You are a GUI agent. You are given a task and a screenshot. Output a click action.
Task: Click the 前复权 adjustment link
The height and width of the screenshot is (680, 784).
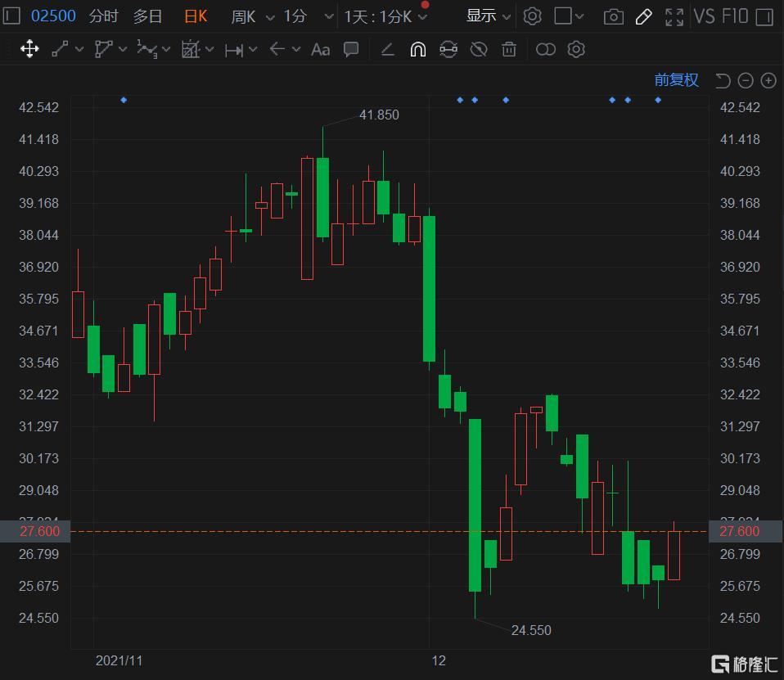click(x=676, y=80)
